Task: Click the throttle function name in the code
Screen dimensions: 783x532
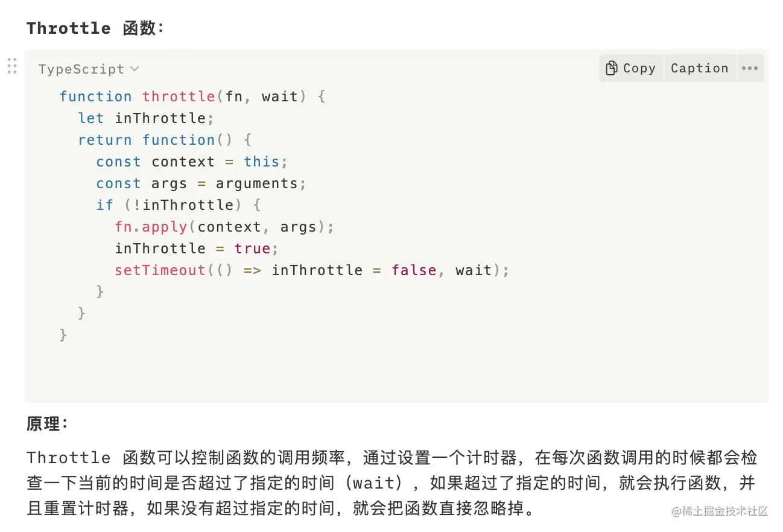Action: coord(179,97)
